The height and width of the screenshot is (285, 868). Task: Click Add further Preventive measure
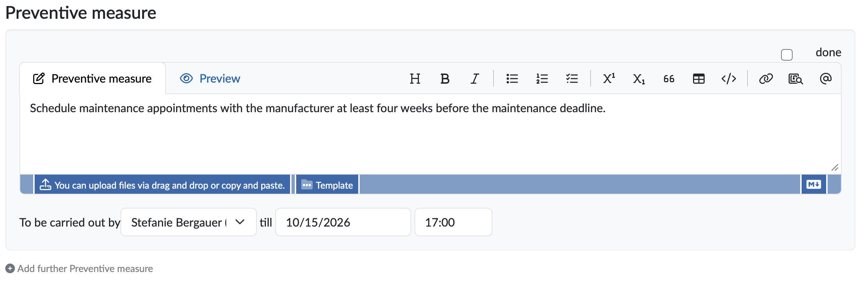click(79, 269)
